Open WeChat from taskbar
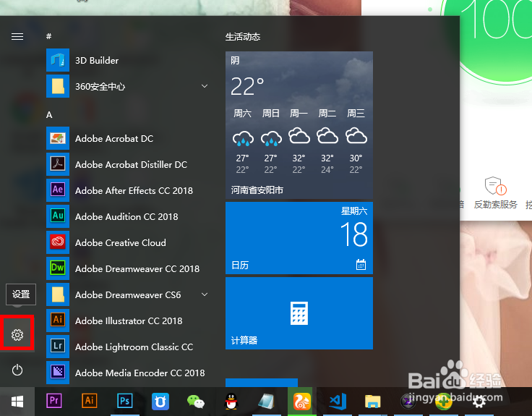532x416 pixels. (196, 402)
